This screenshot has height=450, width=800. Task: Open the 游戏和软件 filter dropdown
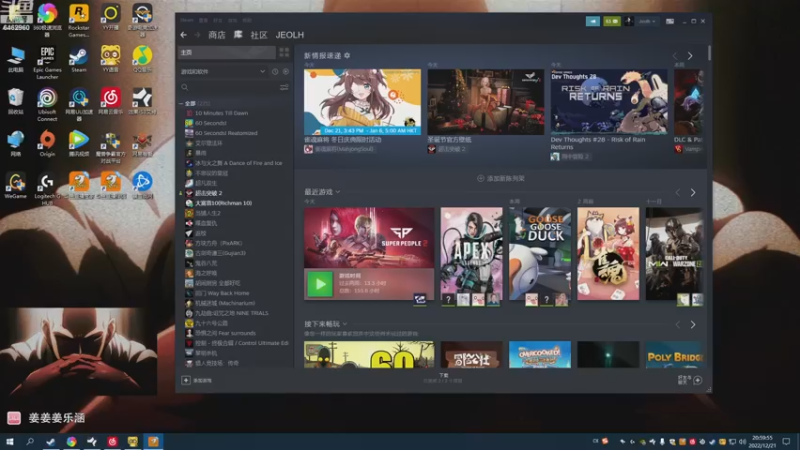tap(222, 71)
